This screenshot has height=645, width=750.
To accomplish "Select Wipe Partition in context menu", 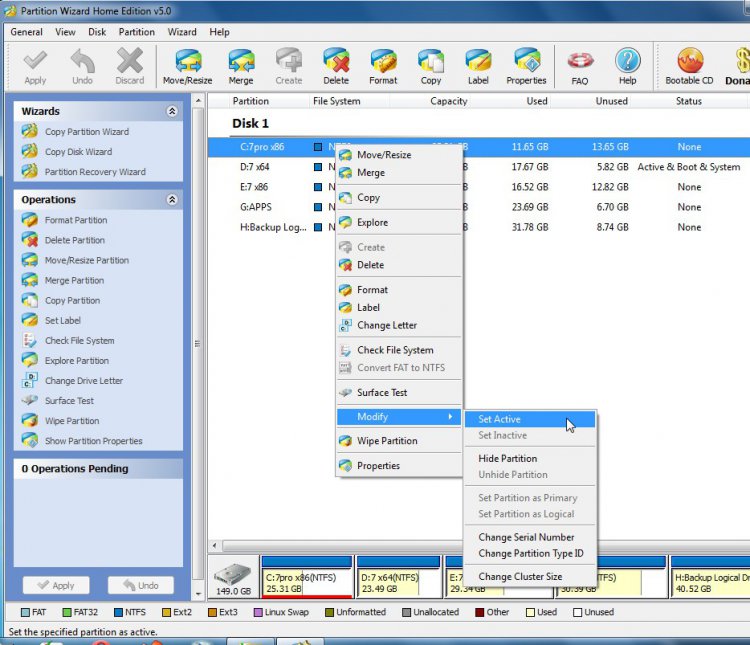I will tap(399, 441).
